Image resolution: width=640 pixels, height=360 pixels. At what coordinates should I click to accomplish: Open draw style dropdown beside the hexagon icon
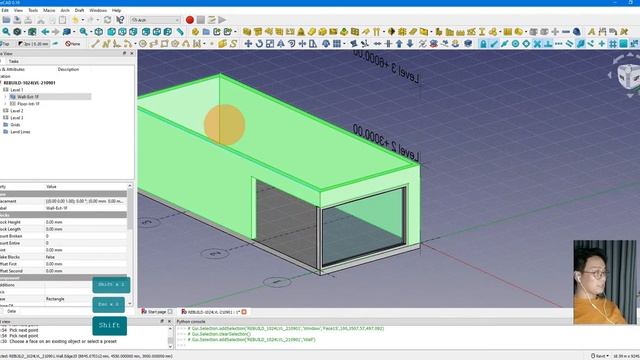pos(24,31)
